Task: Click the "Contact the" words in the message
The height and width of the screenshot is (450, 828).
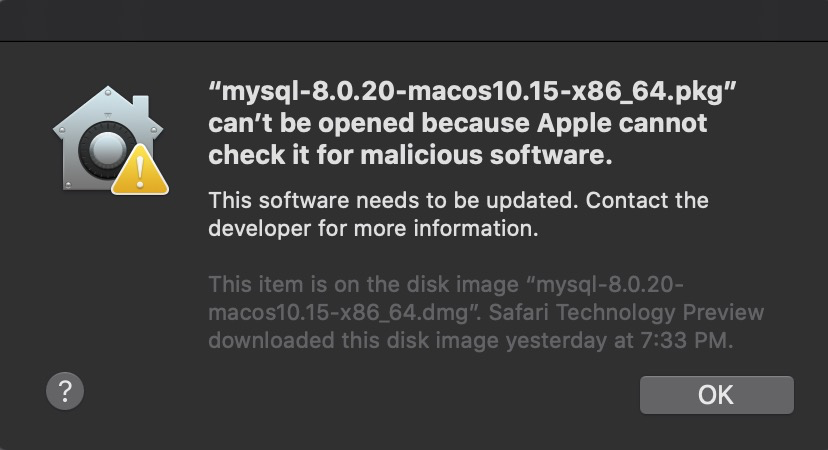Action: point(647,201)
